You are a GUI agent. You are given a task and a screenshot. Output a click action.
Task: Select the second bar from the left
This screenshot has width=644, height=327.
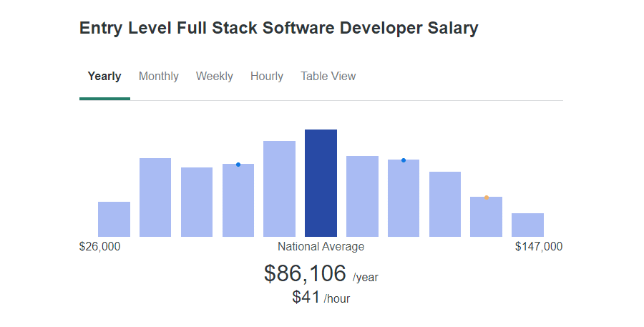tap(155, 197)
